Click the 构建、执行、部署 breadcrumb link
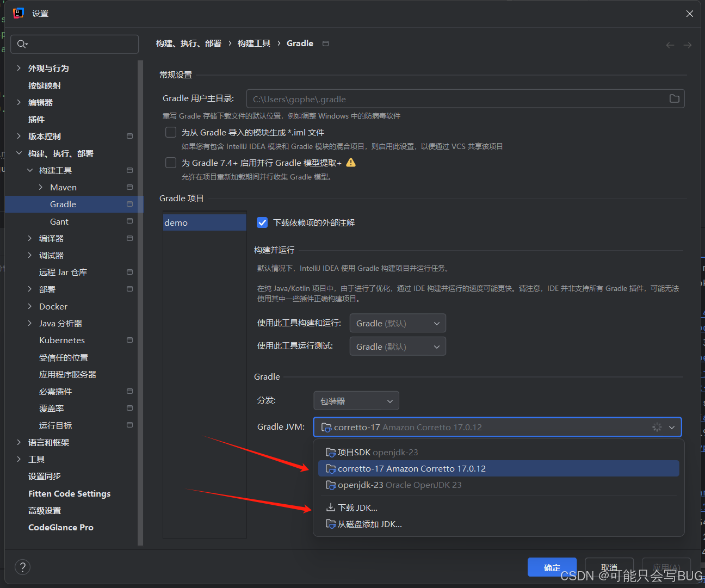 pos(189,44)
